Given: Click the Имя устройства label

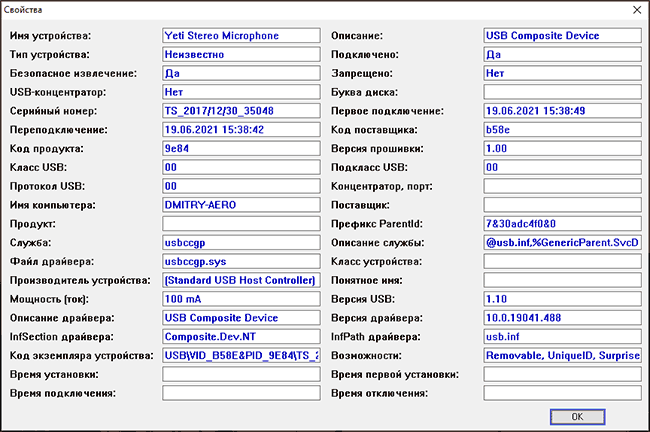Looking at the screenshot, I should click(x=50, y=36).
